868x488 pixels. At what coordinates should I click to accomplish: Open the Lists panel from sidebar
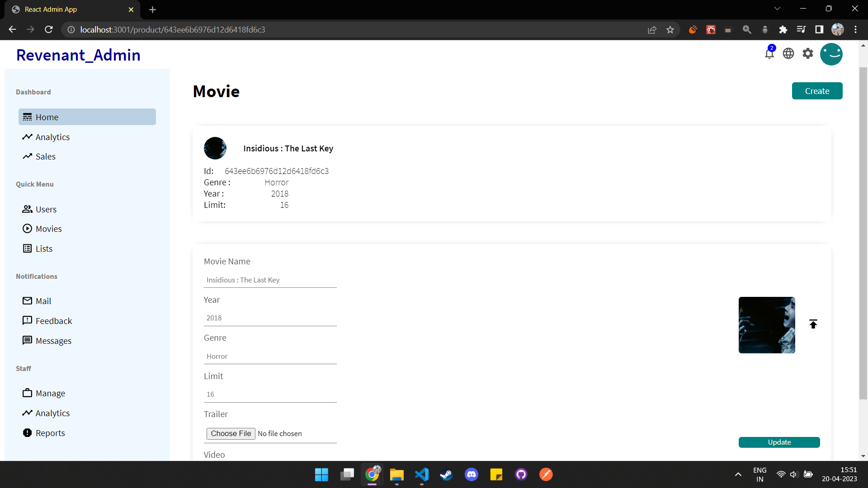coord(43,248)
